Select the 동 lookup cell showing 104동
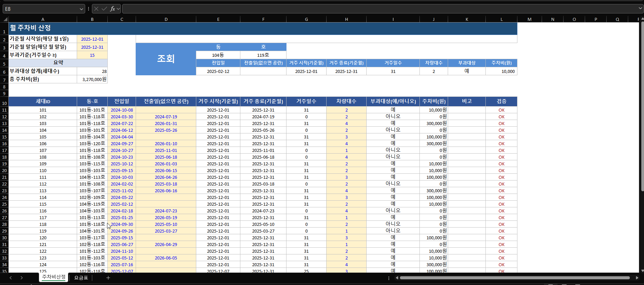The width and height of the screenshot is (644, 285). [218, 55]
